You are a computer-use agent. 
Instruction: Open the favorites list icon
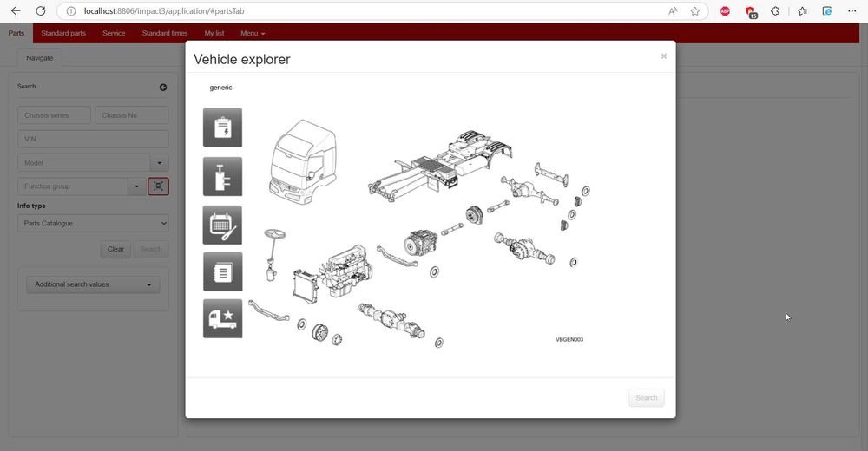click(x=803, y=11)
